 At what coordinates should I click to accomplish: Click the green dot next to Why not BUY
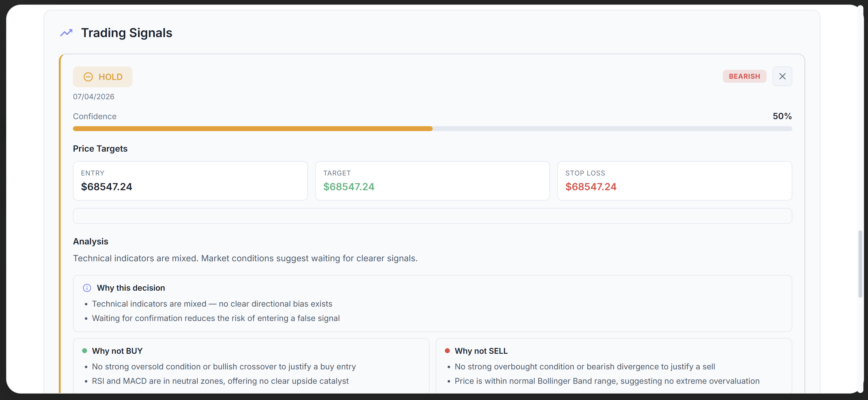tap(85, 351)
